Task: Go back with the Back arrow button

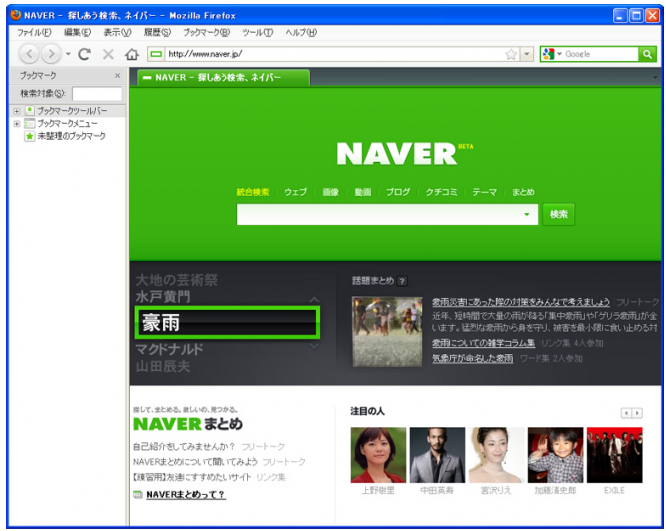Action: coord(28,54)
